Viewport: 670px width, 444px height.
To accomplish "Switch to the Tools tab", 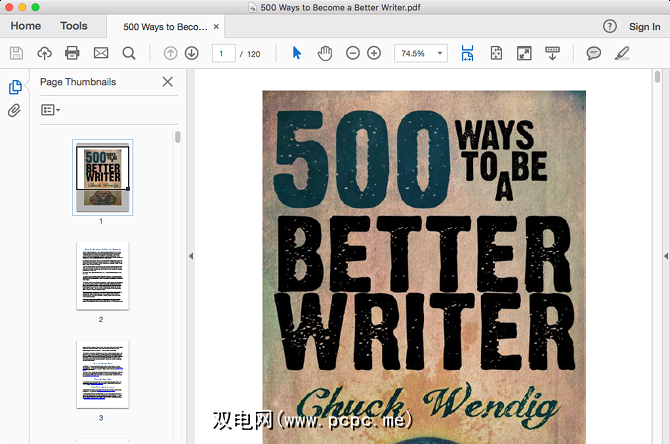I will tap(73, 26).
